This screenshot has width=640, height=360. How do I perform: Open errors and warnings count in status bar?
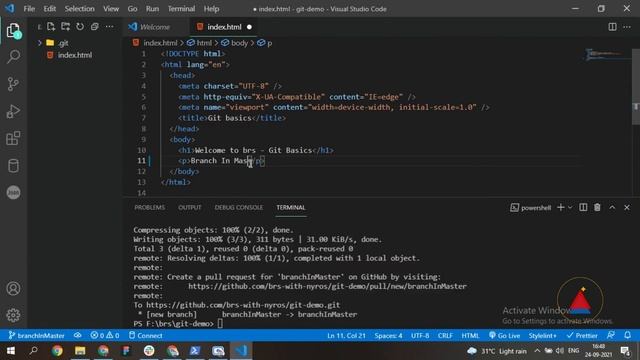point(105,335)
